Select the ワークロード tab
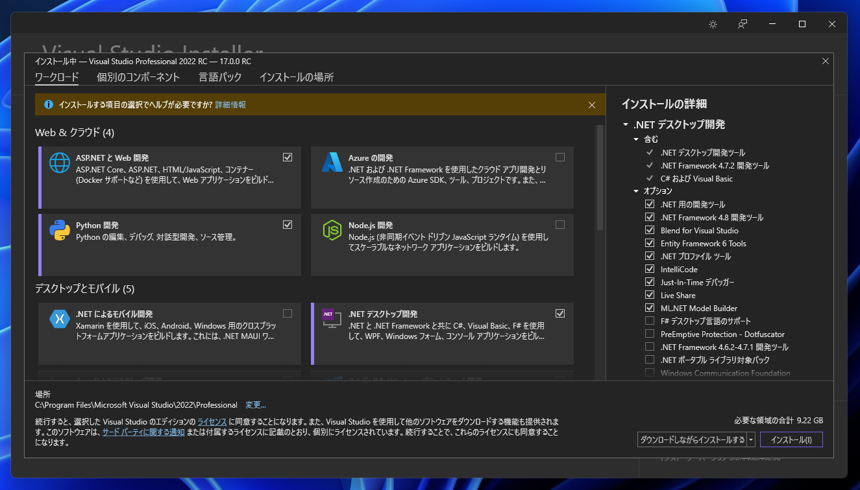 click(57, 77)
